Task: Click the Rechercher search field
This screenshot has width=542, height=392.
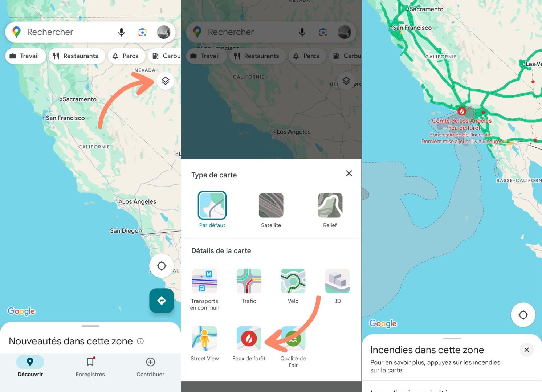Action: [x=67, y=32]
